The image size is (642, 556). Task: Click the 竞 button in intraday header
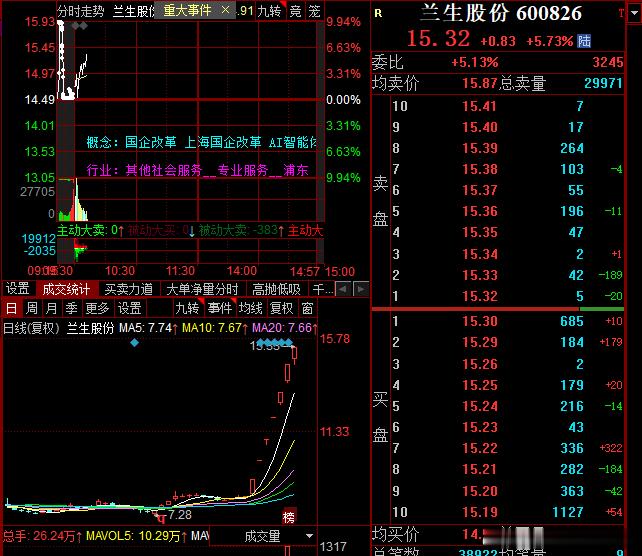295,11
